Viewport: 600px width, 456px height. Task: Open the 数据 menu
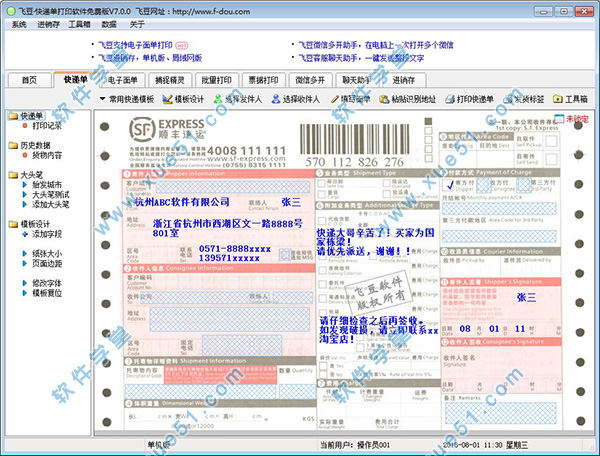[x=109, y=24]
